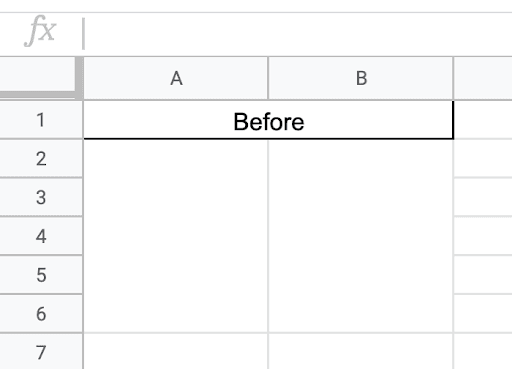Screen dimensions: 512x369
Task: Select row 7 header
Action: [41, 352]
